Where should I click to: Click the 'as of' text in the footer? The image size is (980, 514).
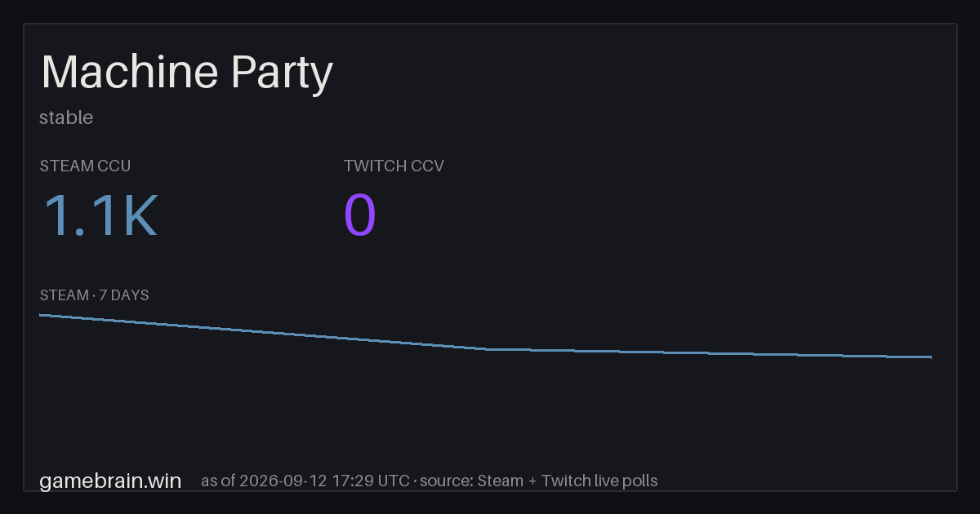[x=218, y=481]
